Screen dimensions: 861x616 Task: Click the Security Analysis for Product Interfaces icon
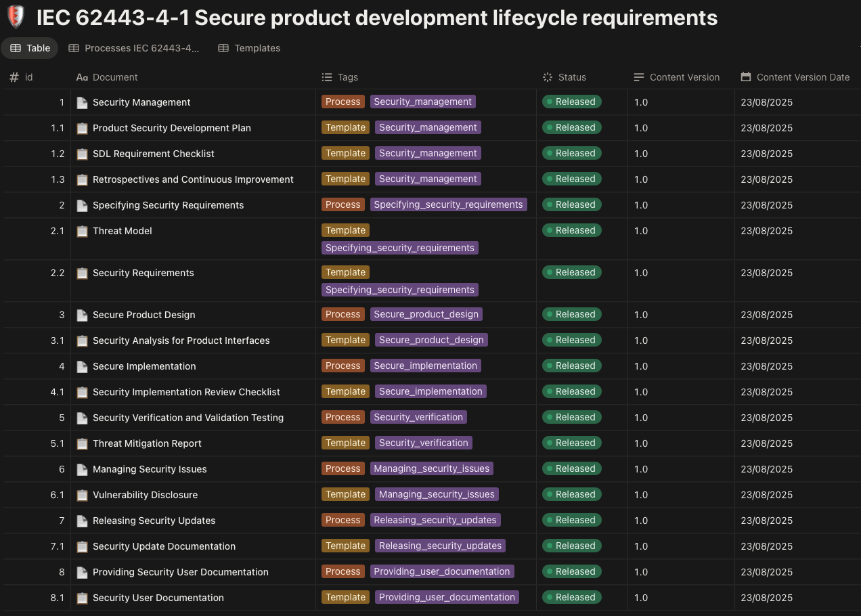point(82,340)
